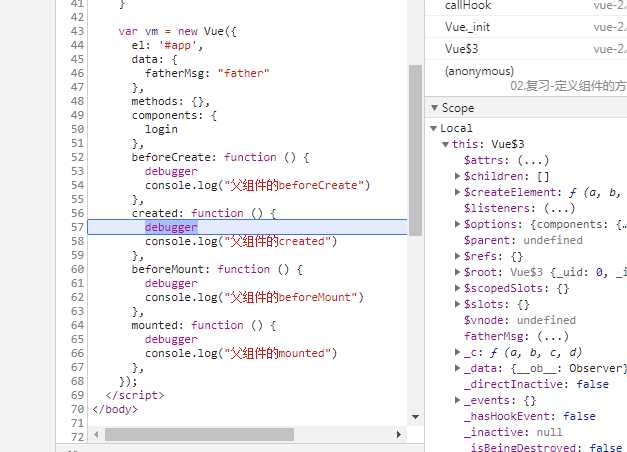Click the highlighted debugger statement on line 57
Image resolution: width=627 pixels, height=452 pixels.
171,227
